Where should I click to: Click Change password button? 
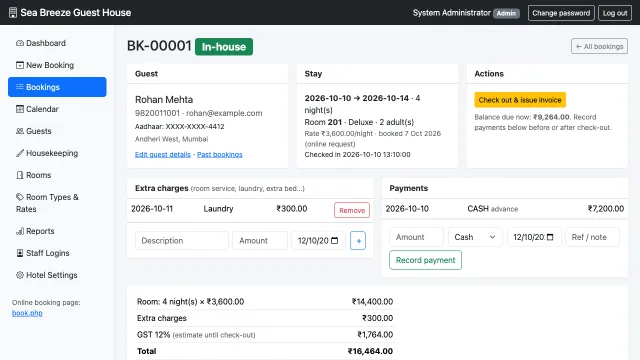(x=561, y=13)
